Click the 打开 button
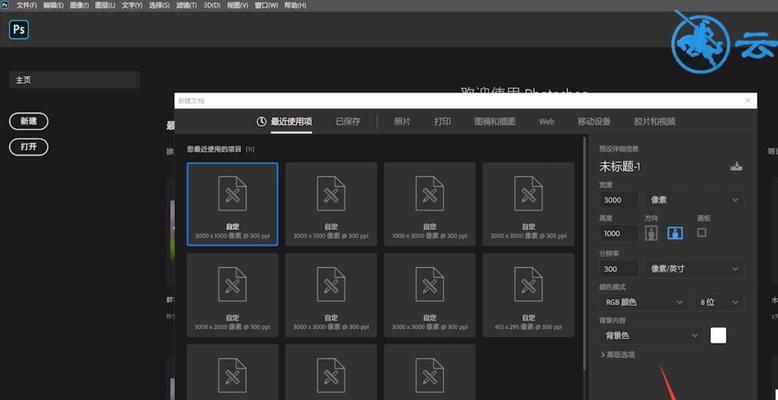This screenshot has height=400, width=778. click(29, 147)
